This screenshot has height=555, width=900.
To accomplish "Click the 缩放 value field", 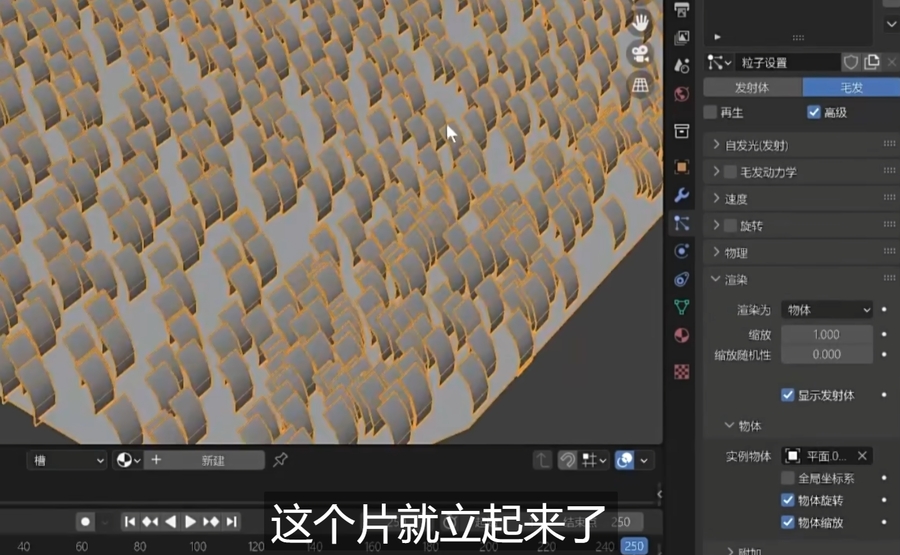I will pyautogui.click(x=827, y=334).
